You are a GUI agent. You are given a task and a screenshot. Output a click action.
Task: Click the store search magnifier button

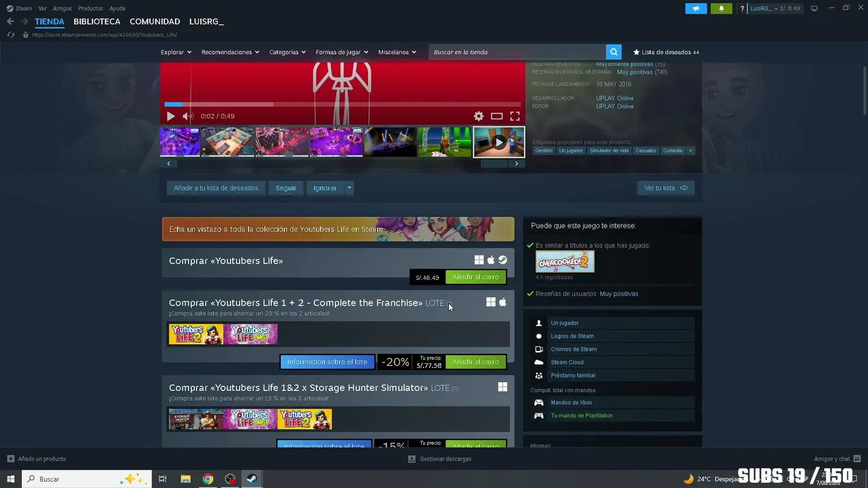614,52
